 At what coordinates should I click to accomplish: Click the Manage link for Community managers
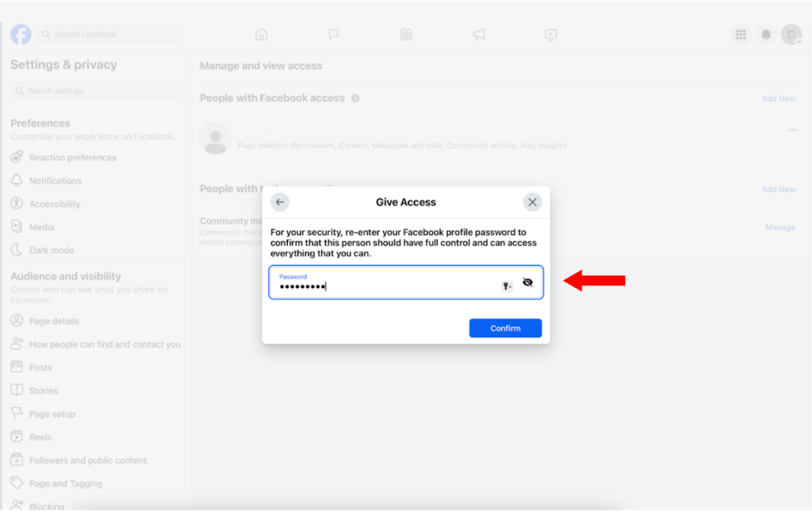(780, 227)
